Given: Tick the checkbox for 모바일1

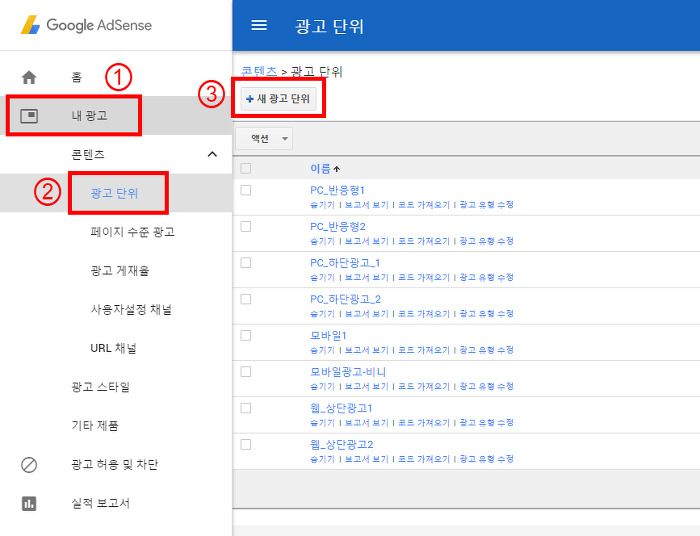Looking at the screenshot, I should point(246,335).
